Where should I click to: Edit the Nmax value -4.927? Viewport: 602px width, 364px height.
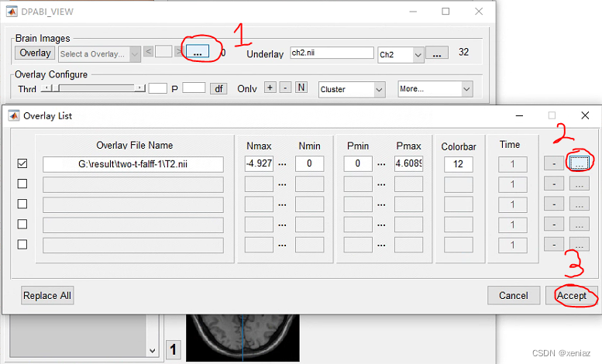tap(259, 163)
